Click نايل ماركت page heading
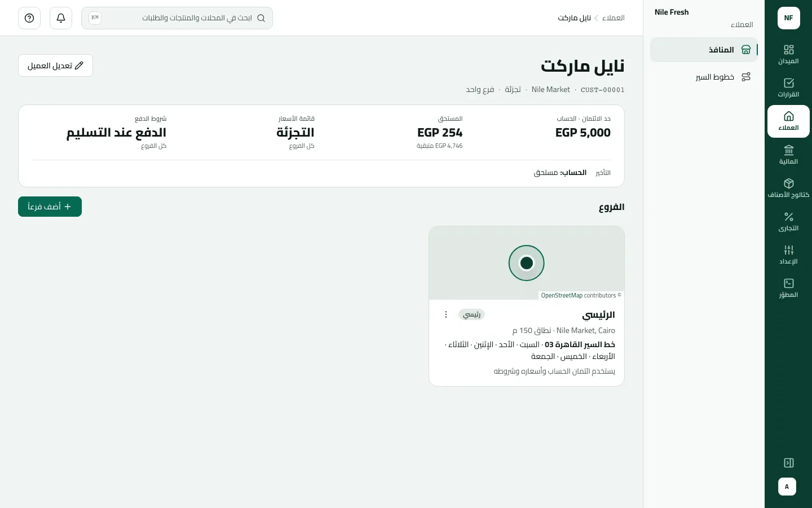The height and width of the screenshot is (508, 812). [583, 66]
